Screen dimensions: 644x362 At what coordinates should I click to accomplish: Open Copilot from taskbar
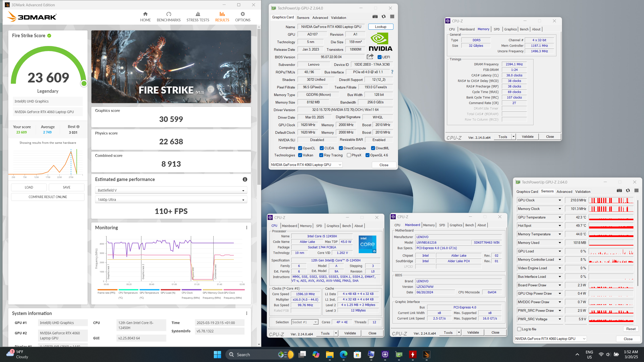316,354
